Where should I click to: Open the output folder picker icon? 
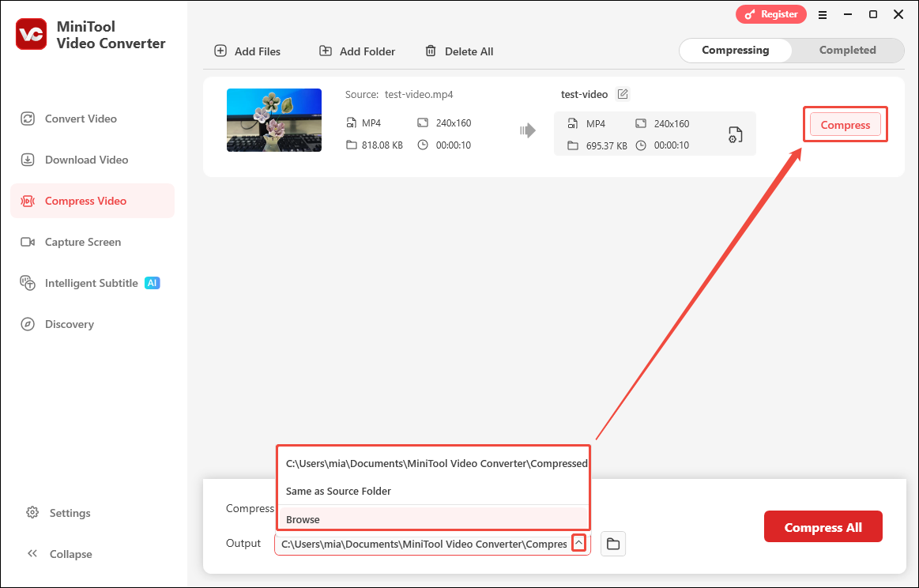point(612,543)
